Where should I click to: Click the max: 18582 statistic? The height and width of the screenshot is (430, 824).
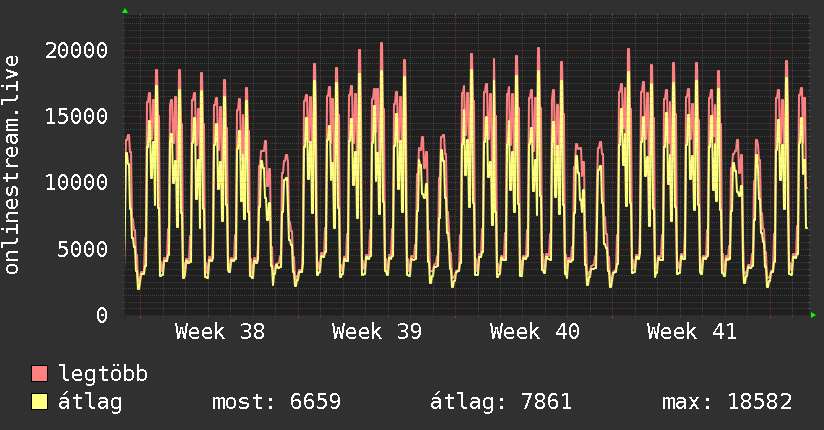pos(727,402)
